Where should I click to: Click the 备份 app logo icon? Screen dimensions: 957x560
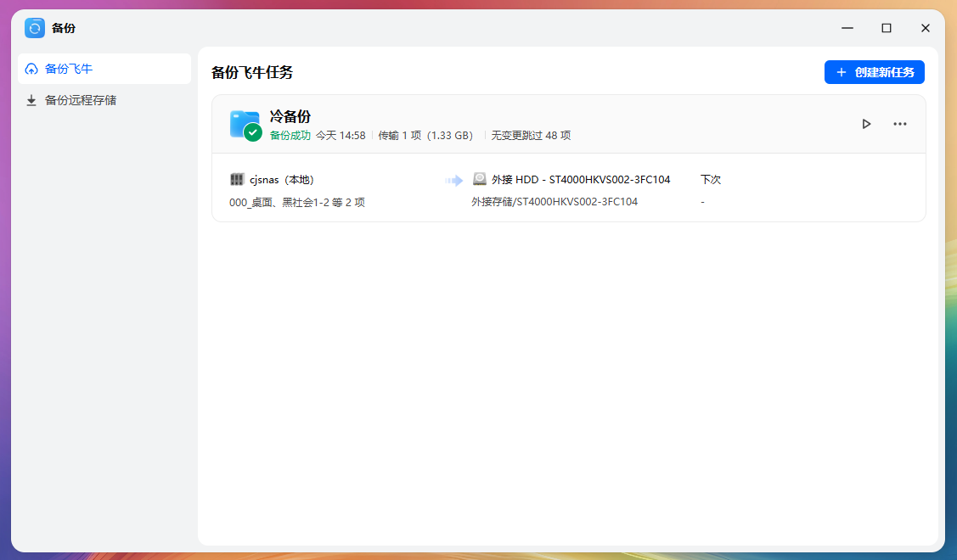tap(34, 27)
